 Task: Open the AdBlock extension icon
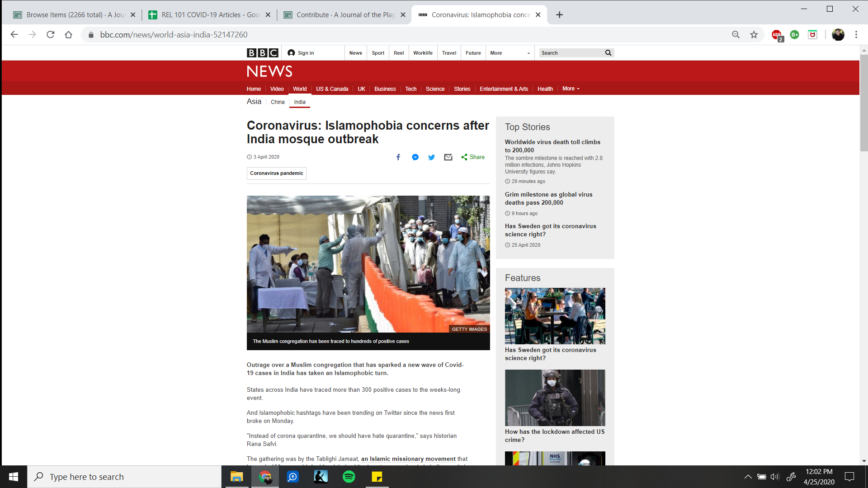coord(777,35)
